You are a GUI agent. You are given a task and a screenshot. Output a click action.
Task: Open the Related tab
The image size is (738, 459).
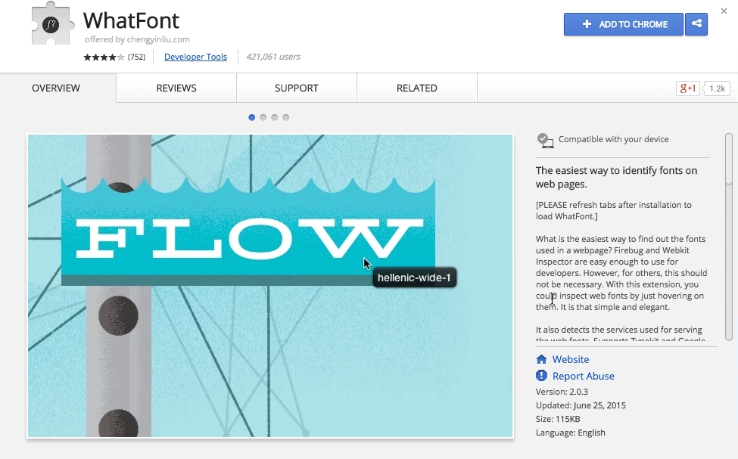tap(417, 88)
